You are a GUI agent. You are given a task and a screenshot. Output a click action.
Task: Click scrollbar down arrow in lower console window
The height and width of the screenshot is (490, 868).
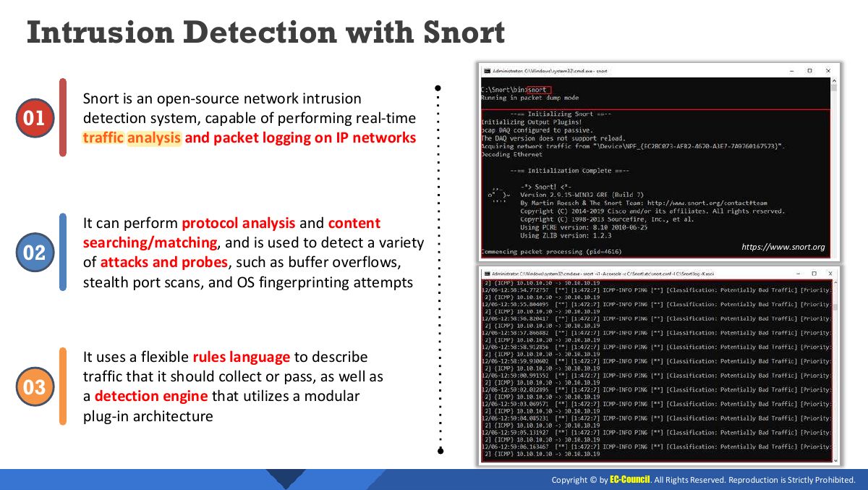[x=835, y=460]
